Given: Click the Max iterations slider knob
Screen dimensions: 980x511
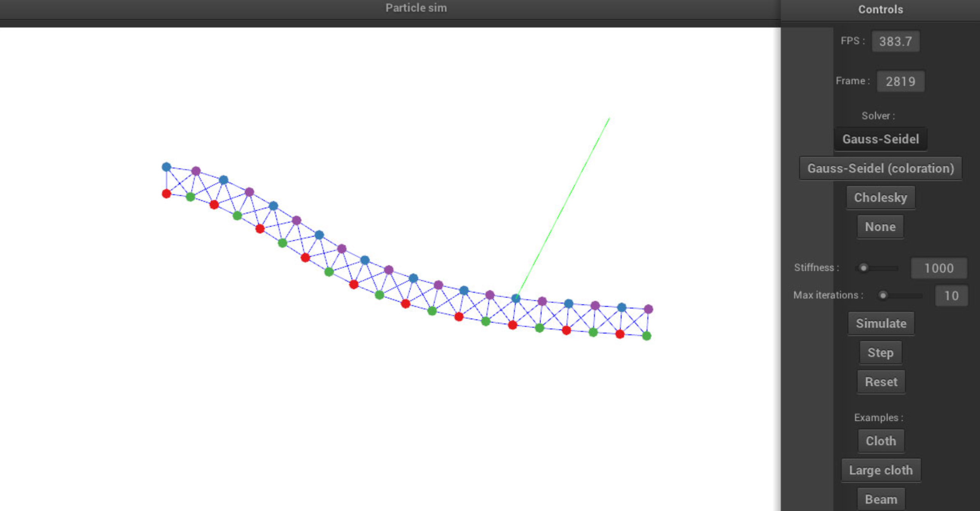Looking at the screenshot, I should pos(883,295).
